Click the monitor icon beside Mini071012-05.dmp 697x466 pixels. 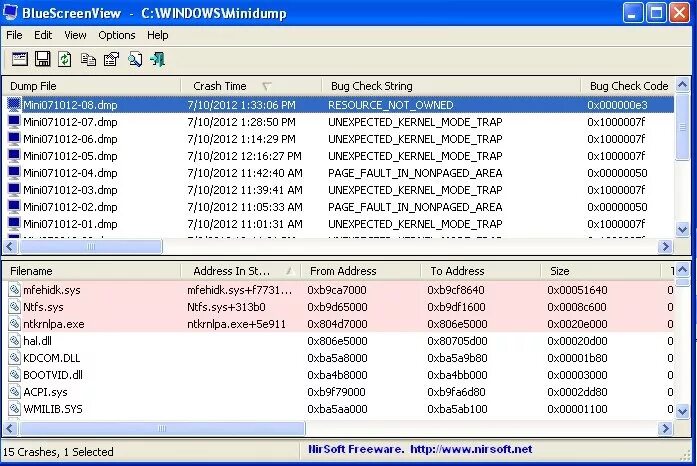[x=14, y=155]
